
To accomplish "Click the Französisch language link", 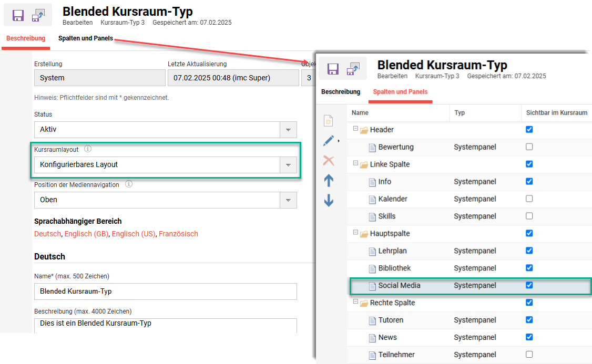I will 178,234.
